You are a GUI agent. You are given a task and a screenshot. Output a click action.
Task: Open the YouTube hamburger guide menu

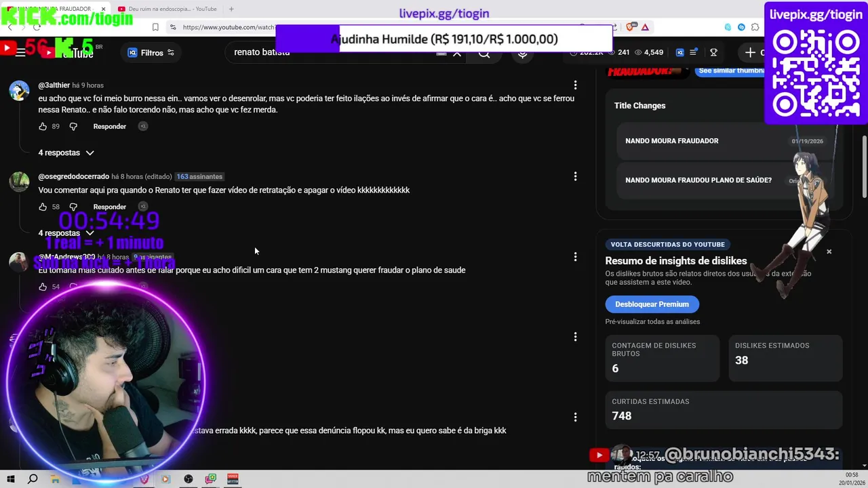(20, 52)
